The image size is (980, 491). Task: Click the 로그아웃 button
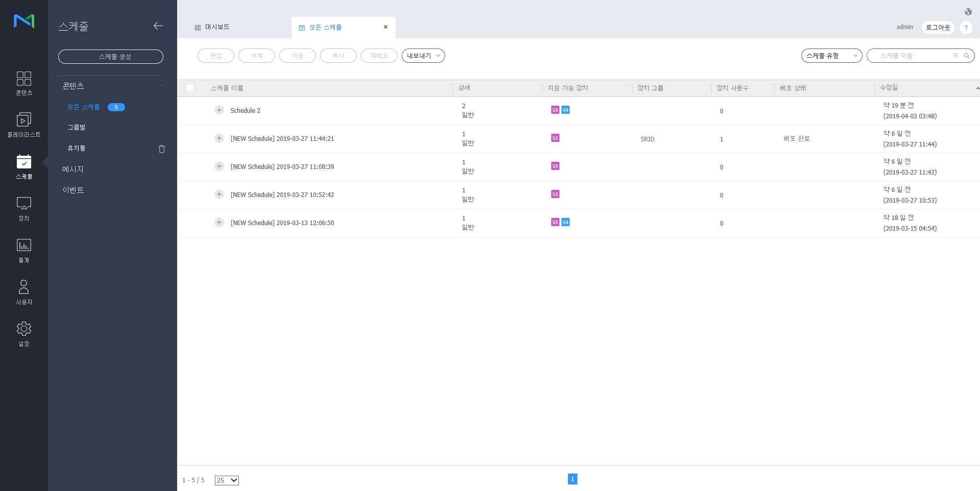click(937, 28)
